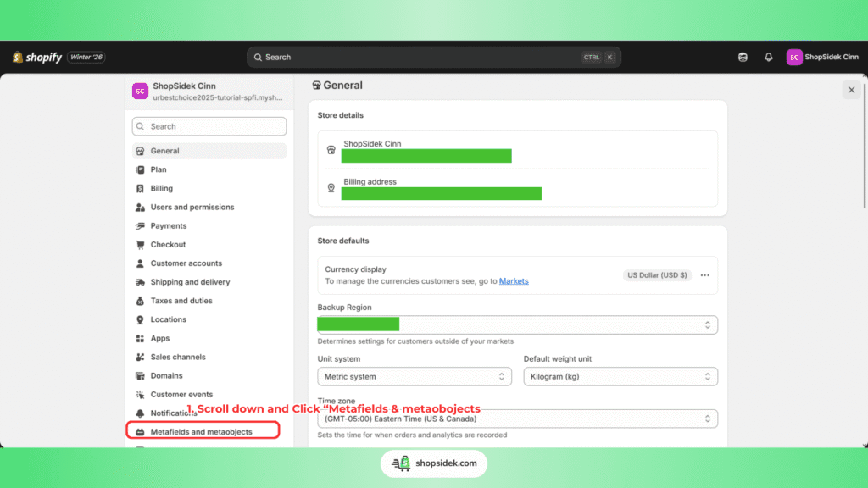Click the US Dollar (USD $) badge
The width and height of the screenshot is (868, 488).
657,275
